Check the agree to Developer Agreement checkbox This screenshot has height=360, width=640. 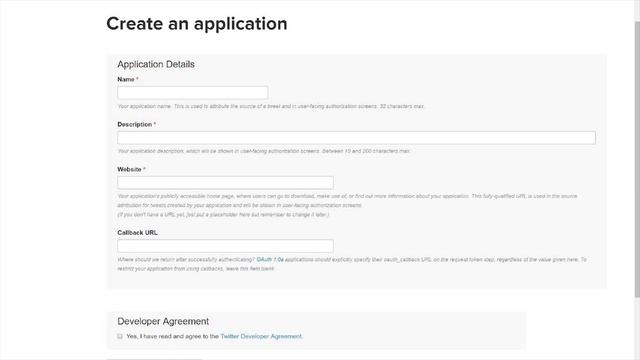(x=120, y=336)
